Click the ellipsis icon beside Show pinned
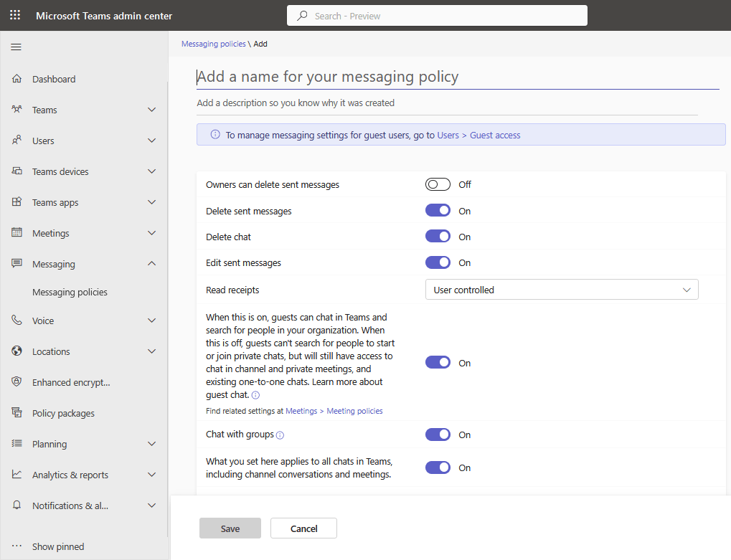The image size is (731, 560). click(16, 546)
